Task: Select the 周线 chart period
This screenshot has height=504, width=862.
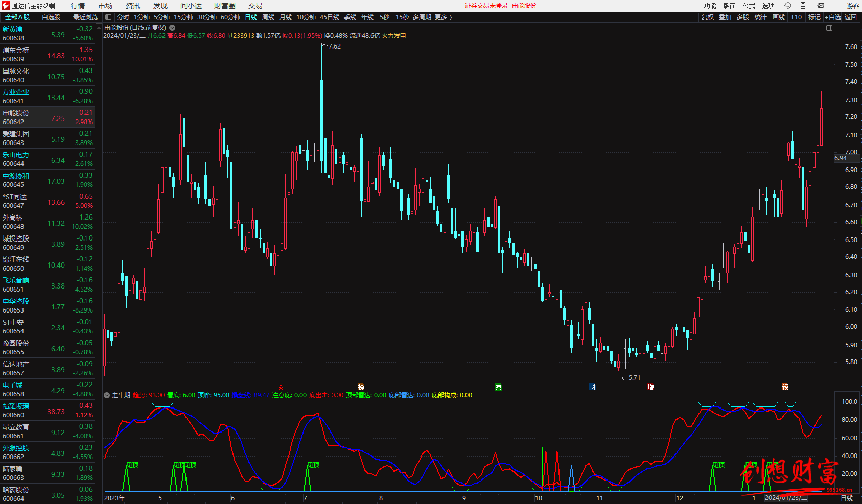Action: tap(268, 17)
